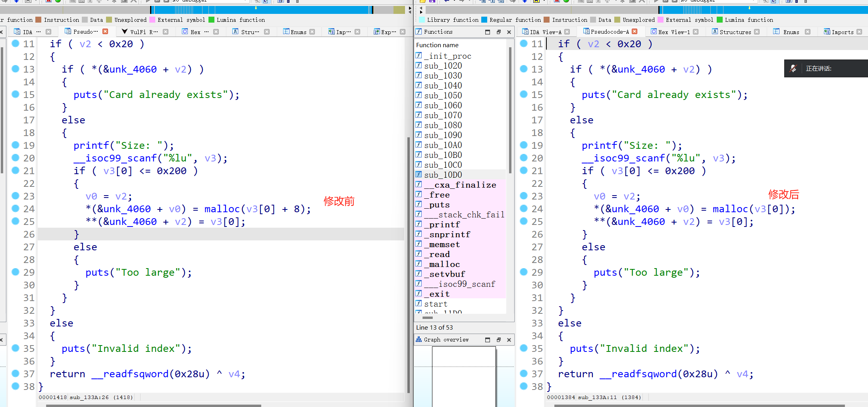Click function icon beside sub_10D0

click(419, 174)
